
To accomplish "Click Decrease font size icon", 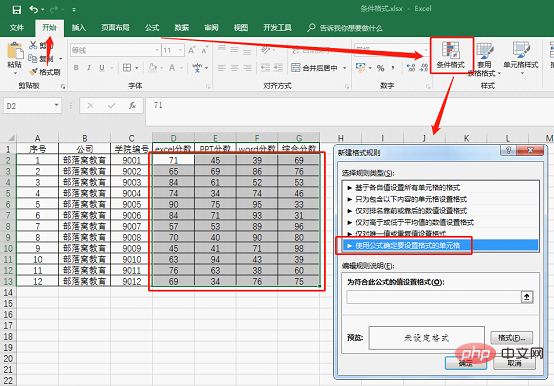I will pos(205,50).
